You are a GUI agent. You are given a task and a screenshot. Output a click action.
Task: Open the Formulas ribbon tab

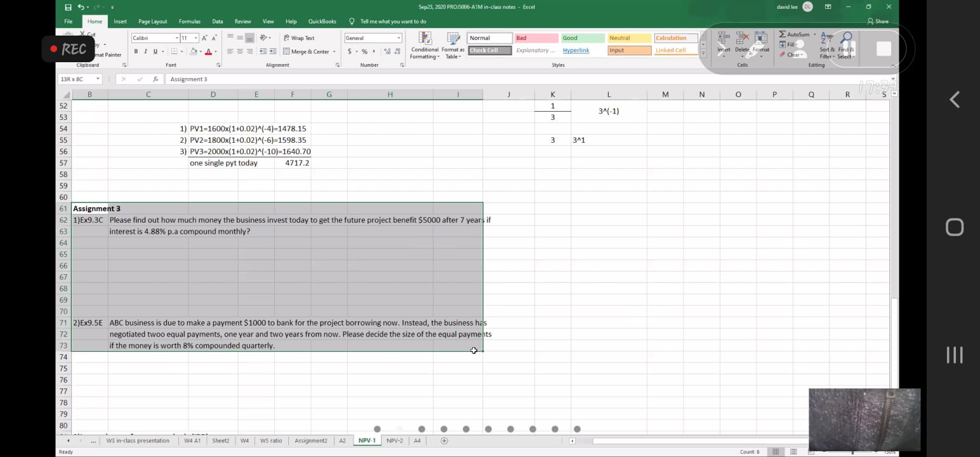189,22
